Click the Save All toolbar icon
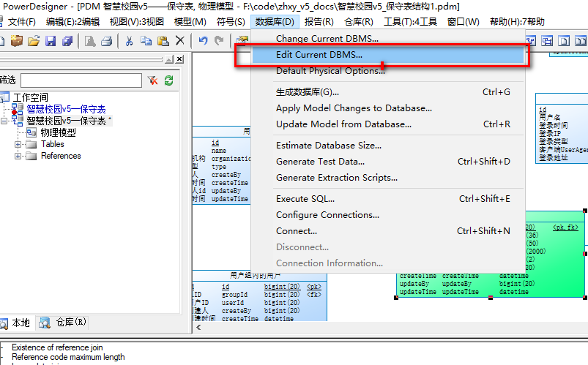Screen dimensions: 588x365 [67, 40]
